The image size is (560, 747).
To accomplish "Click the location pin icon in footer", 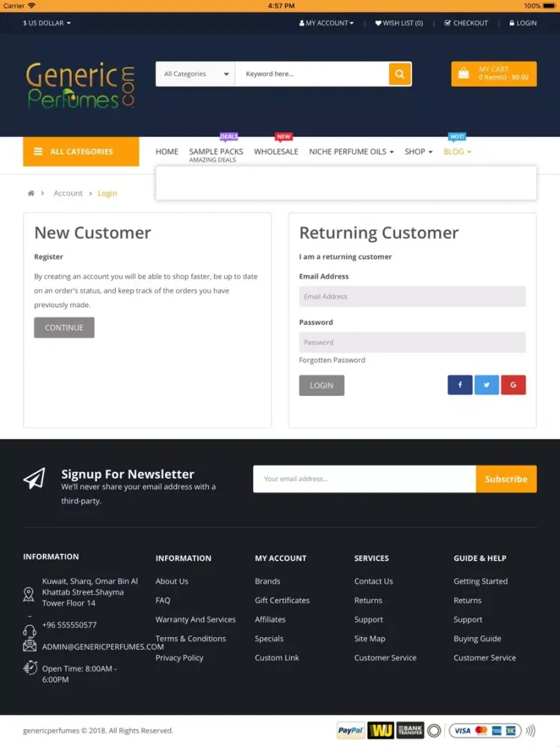I will (28, 594).
